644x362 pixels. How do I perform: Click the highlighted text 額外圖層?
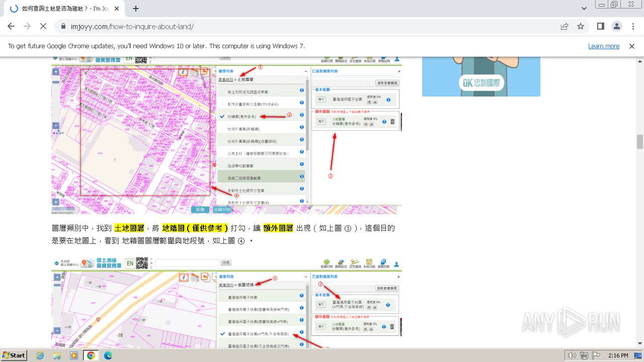pyautogui.click(x=278, y=228)
